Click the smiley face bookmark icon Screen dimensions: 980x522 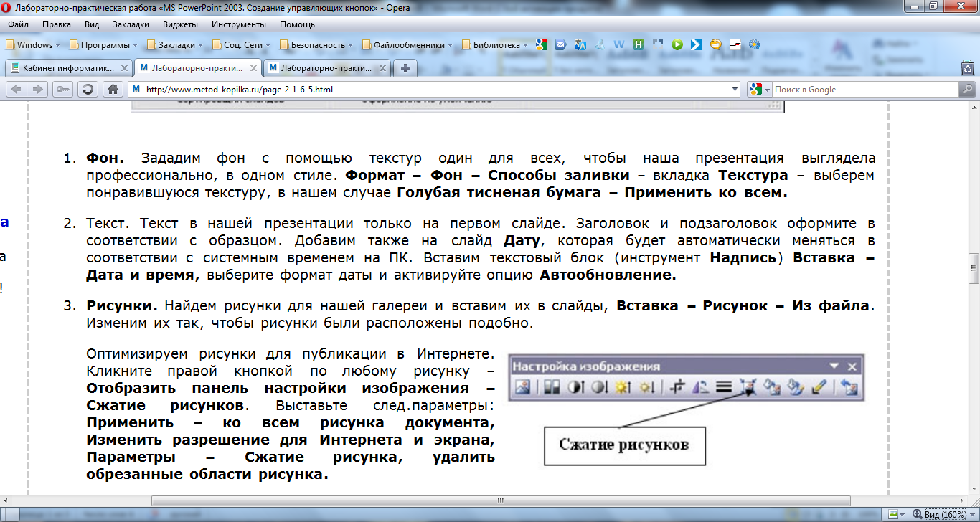pos(715,44)
